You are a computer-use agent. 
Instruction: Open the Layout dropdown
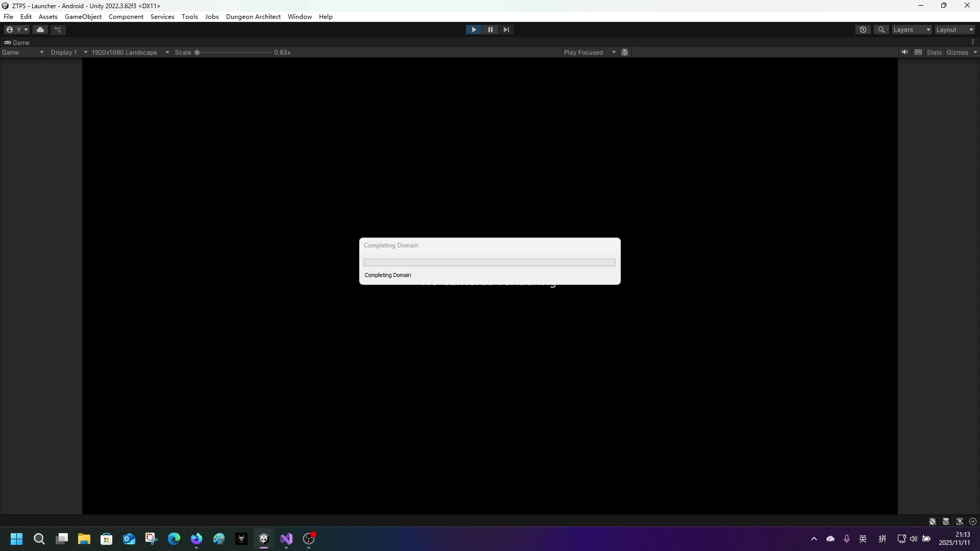[954, 30]
